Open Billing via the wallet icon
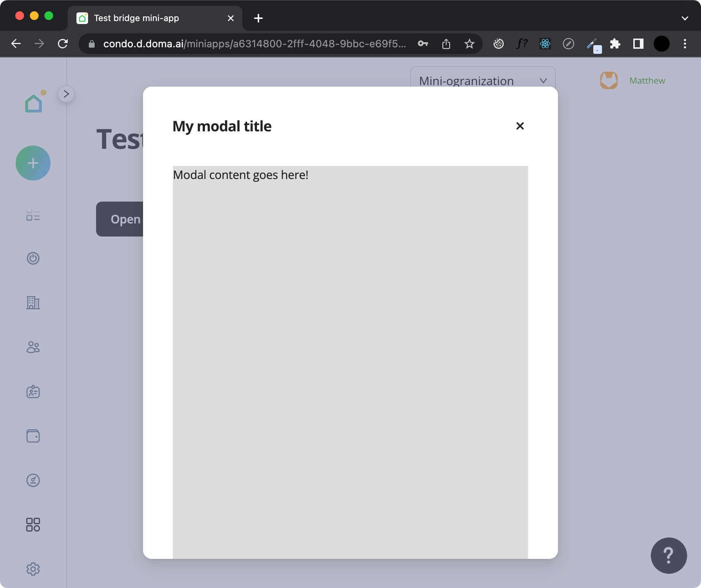This screenshot has height=588, width=701. click(33, 436)
